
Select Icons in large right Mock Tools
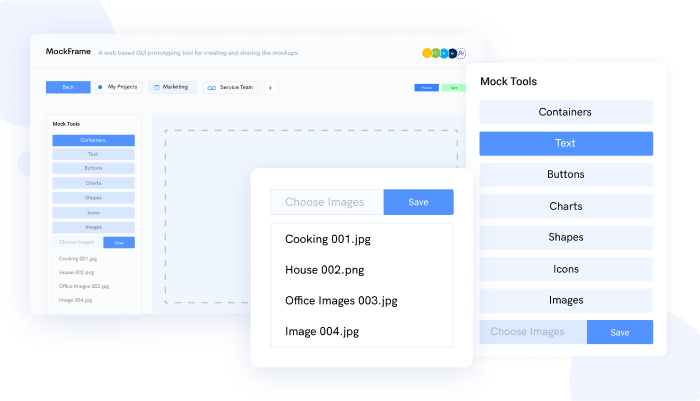pos(566,269)
